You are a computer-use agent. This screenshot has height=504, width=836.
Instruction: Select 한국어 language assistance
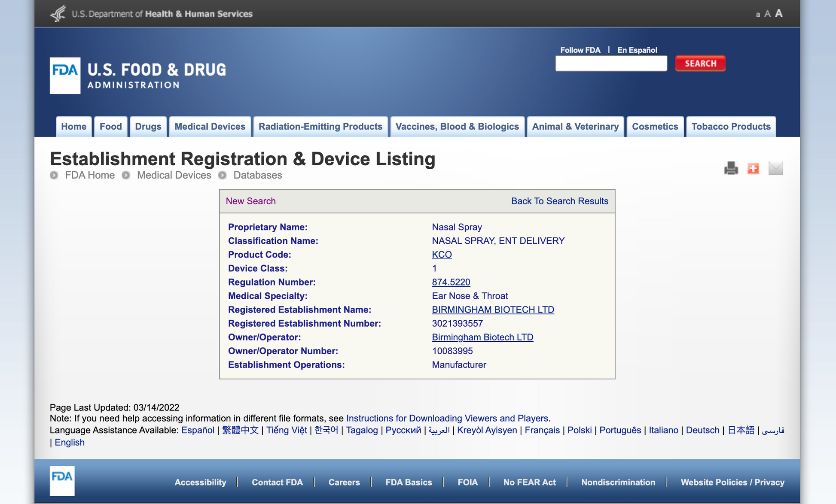(x=326, y=430)
